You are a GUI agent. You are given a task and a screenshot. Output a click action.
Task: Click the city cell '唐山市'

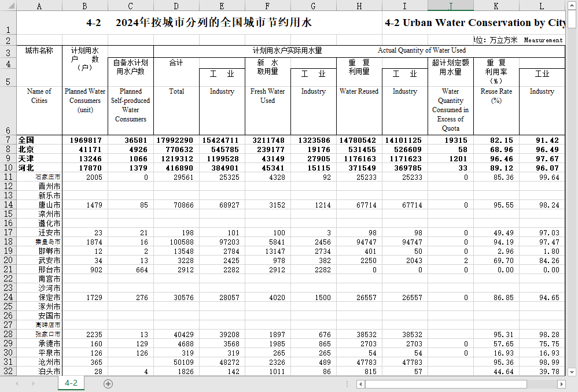(39, 205)
